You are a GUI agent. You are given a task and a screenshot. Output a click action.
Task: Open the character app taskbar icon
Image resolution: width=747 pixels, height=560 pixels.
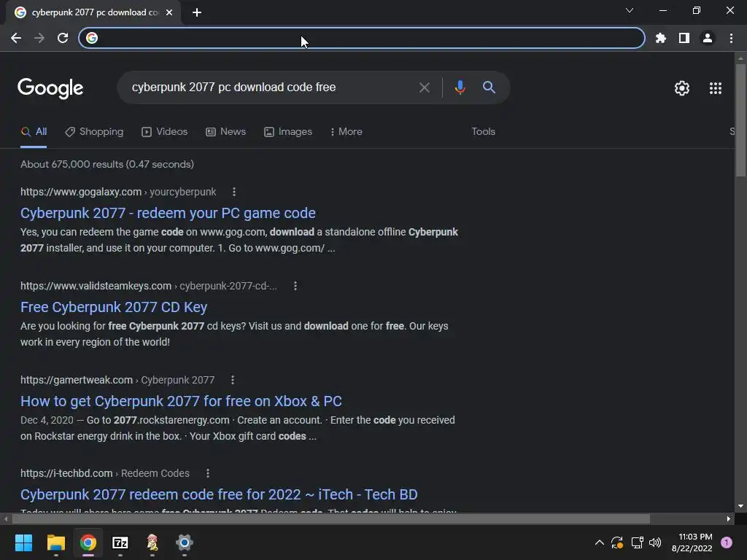pyautogui.click(x=152, y=542)
